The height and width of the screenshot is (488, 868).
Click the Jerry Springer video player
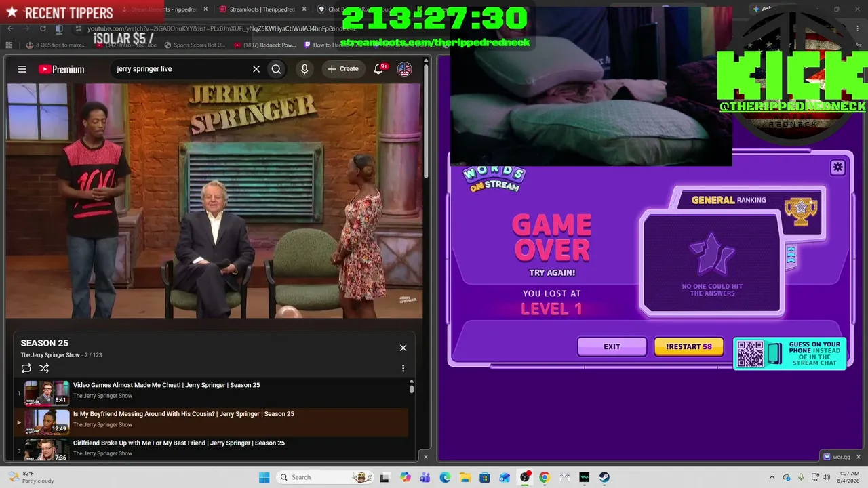[214, 201]
